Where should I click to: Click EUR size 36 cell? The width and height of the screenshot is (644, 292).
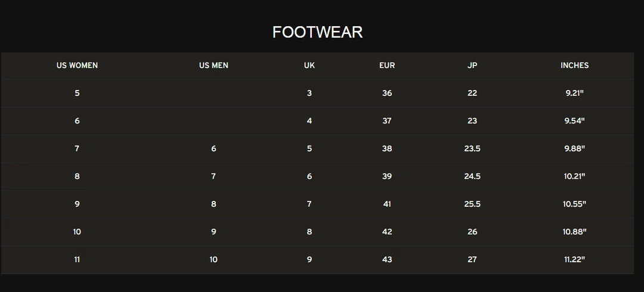(387, 93)
